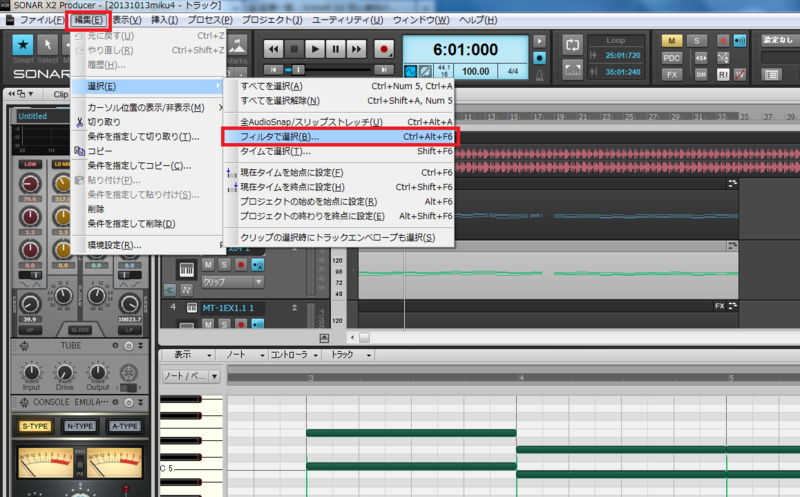Choose タイムで選択(T)... from submenu
The height and width of the screenshot is (497, 800).
pos(340,151)
